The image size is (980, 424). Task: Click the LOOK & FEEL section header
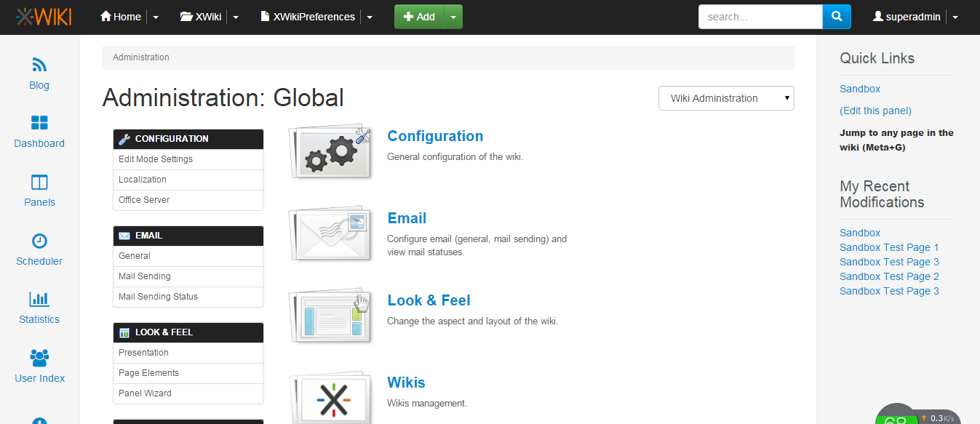point(188,332)
